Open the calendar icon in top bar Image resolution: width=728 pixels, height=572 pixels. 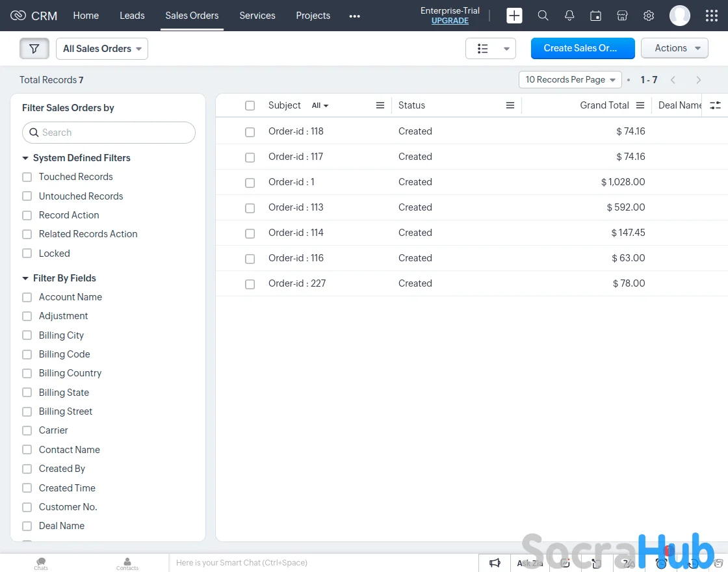click(595, 16)
